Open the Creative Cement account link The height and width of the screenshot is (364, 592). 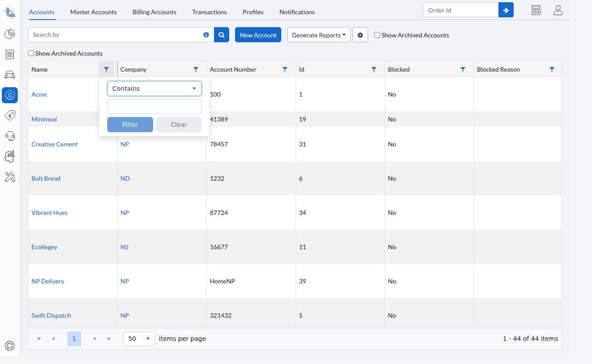55,144
